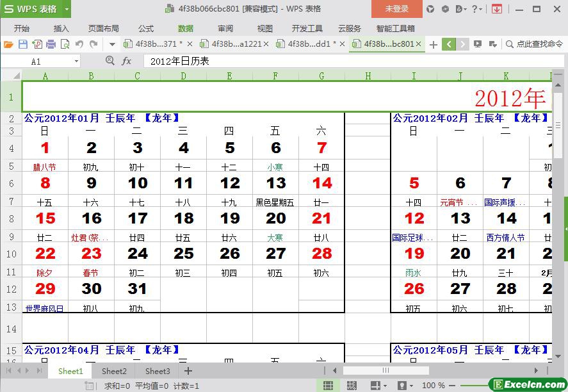Close active document tab 4f38b...bc801
The height and width of the screenshot is (392, 568).
(x=418, y=44)
